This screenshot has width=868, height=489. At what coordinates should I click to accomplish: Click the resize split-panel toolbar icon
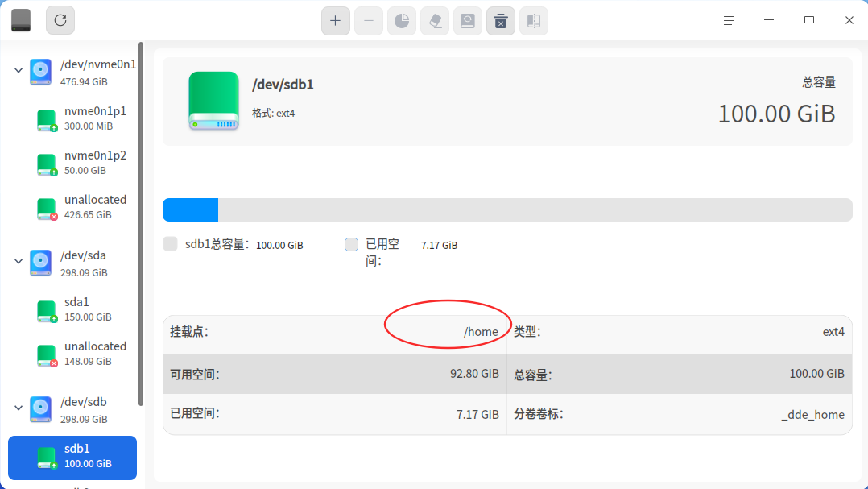(x=534, y=21)
